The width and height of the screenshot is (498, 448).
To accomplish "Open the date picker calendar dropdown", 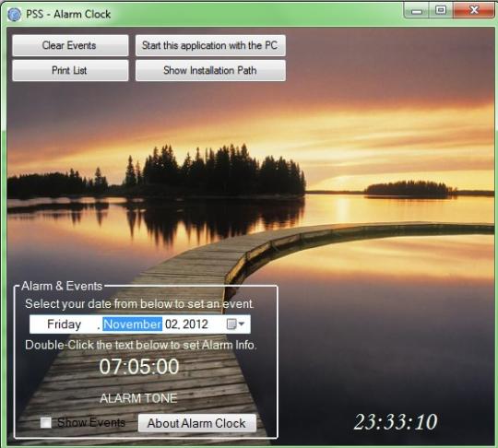I will coord(236,324).
